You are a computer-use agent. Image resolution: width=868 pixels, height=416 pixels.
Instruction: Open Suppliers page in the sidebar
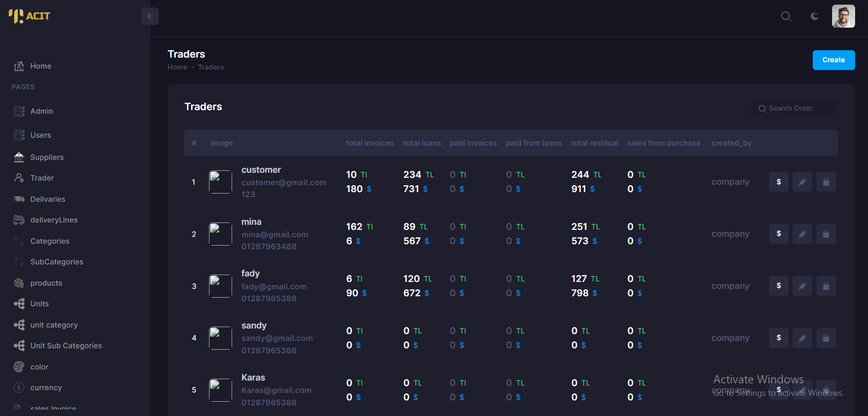click(x=47, y=158)
